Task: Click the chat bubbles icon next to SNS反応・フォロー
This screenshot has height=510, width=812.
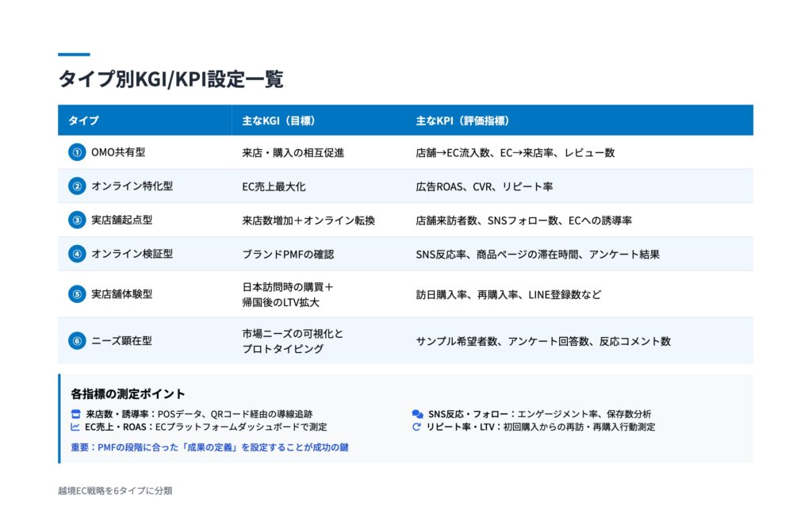Action: coord(417,414)
